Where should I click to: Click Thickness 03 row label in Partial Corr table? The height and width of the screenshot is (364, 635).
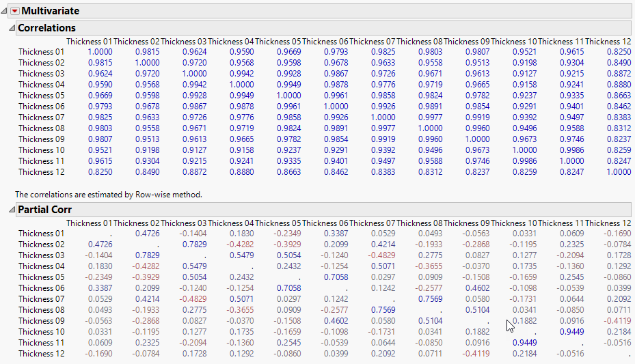41,255
